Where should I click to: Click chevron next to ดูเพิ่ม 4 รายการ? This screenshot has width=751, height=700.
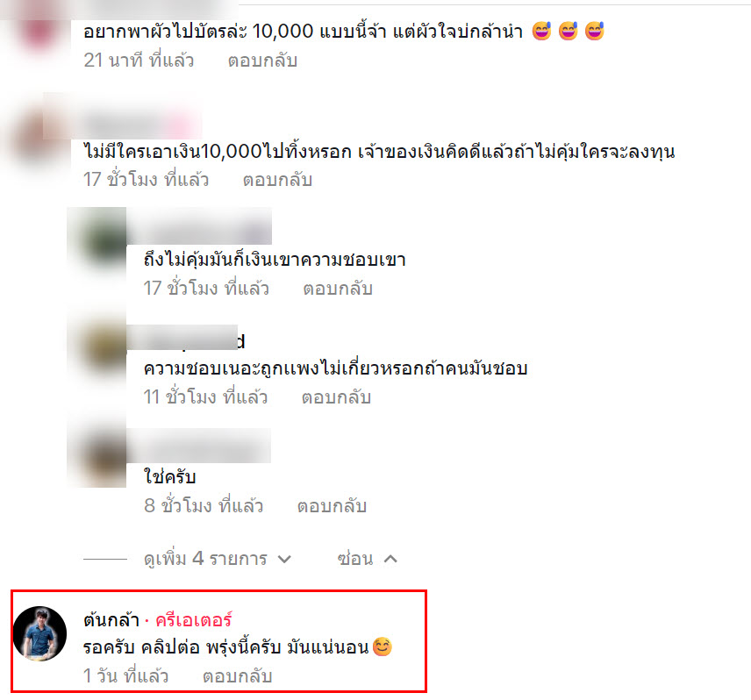coord(284,560)
